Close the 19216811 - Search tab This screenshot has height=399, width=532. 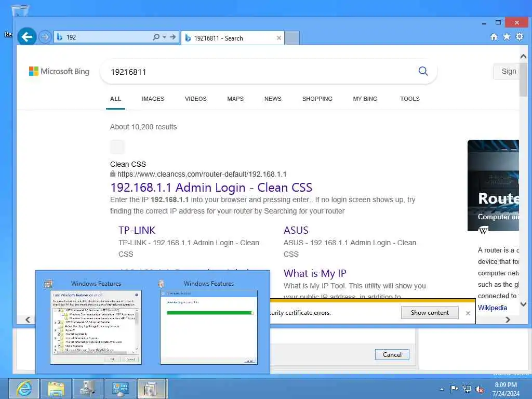coord(279,38)
